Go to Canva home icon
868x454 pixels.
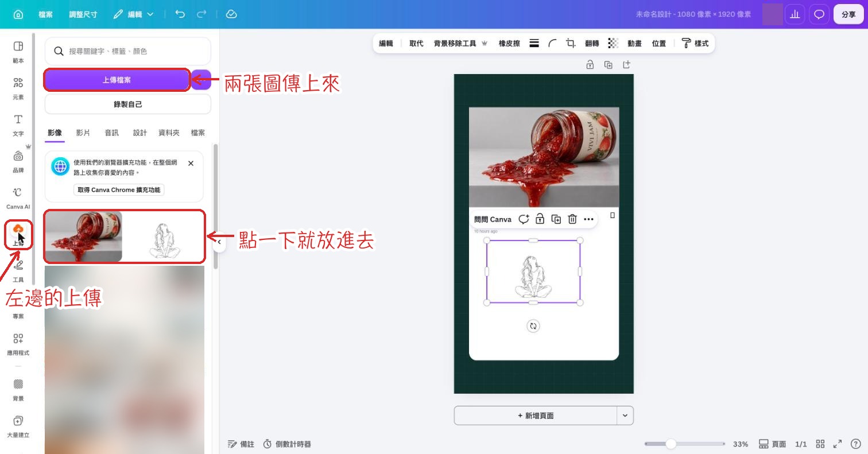point(18,14)
